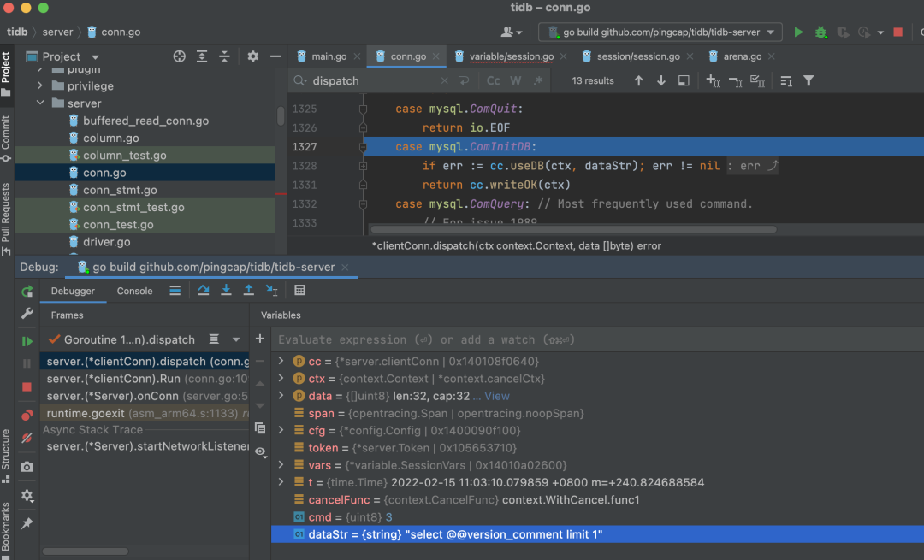924x560 pixels.
Task: Toggle Mute Breakpoints in debug sidebar
Action: coord(27,438)
